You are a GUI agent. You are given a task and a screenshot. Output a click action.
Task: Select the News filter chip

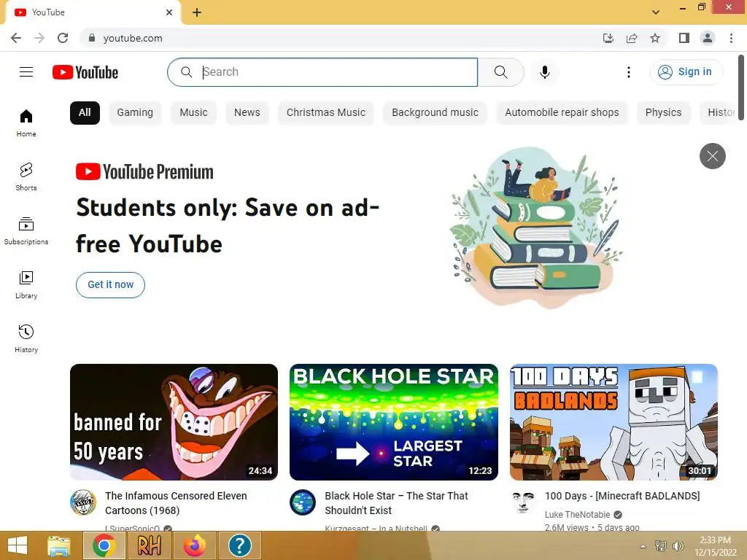247,113
